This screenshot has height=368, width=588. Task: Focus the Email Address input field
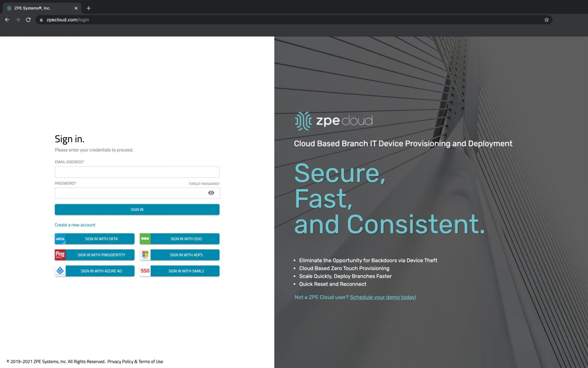(137, 172)
